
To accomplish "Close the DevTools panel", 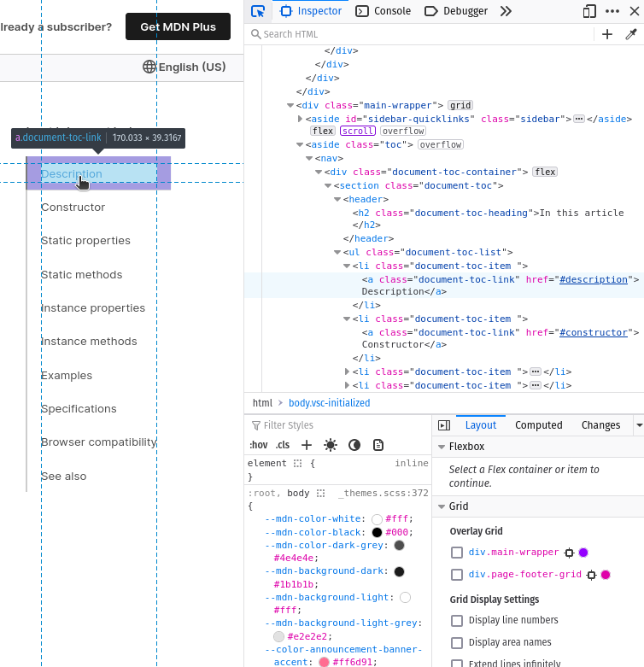I will [x=635, y=11].
